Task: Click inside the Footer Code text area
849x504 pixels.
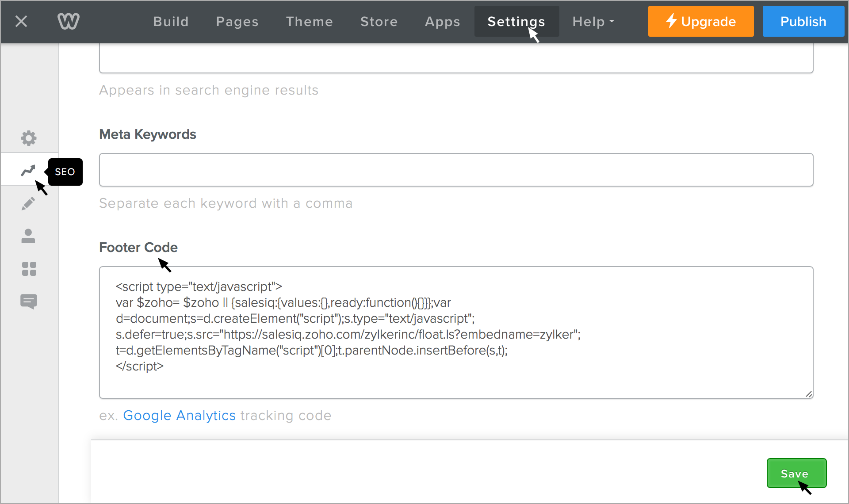Action: click(456, 332)
